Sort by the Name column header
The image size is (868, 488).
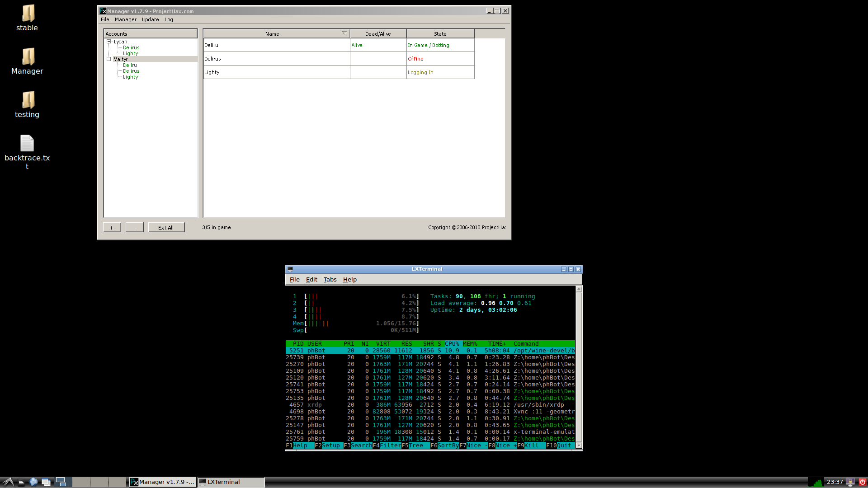[x=272, y=34]
